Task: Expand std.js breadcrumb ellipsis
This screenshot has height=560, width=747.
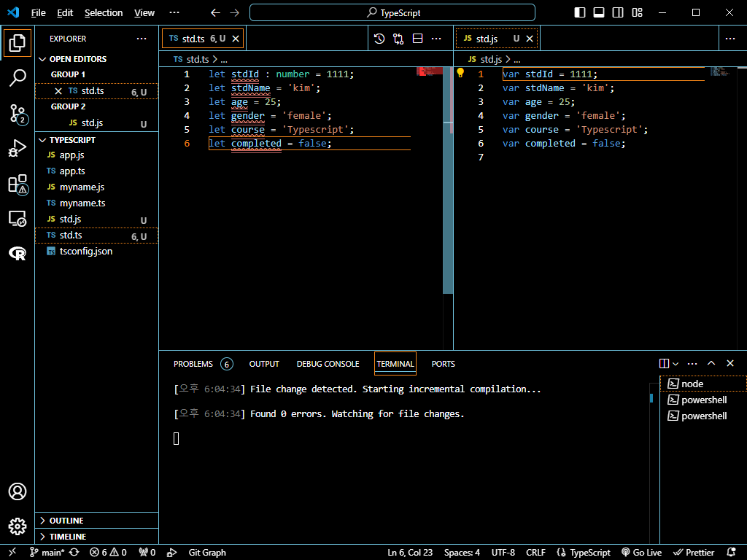Action: [517, 60]
